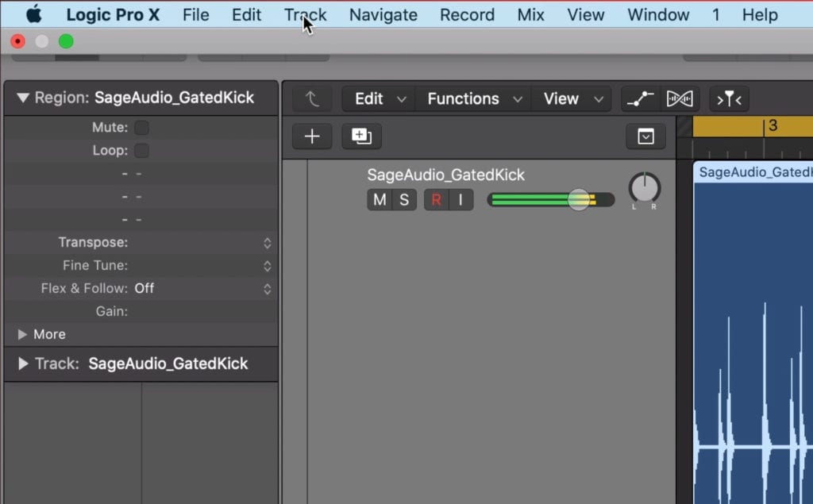This screenshot has width=813, height=504.
Task: Open the Flex & Follow dropdown
Action: tap(267, 288)
